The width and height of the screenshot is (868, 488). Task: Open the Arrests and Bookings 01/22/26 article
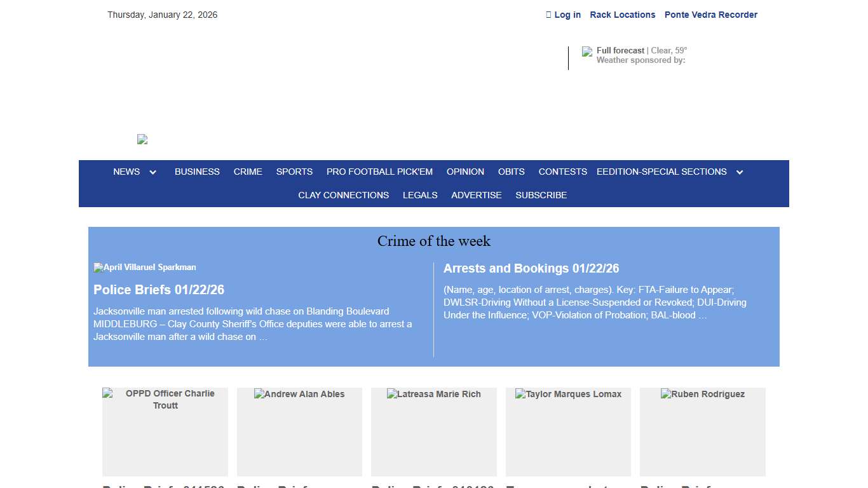[x=531, y=268]
